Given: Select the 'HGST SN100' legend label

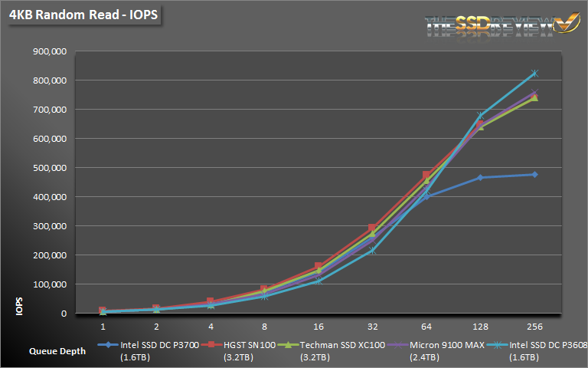Looking at the screenshot, I should (250, 345).
